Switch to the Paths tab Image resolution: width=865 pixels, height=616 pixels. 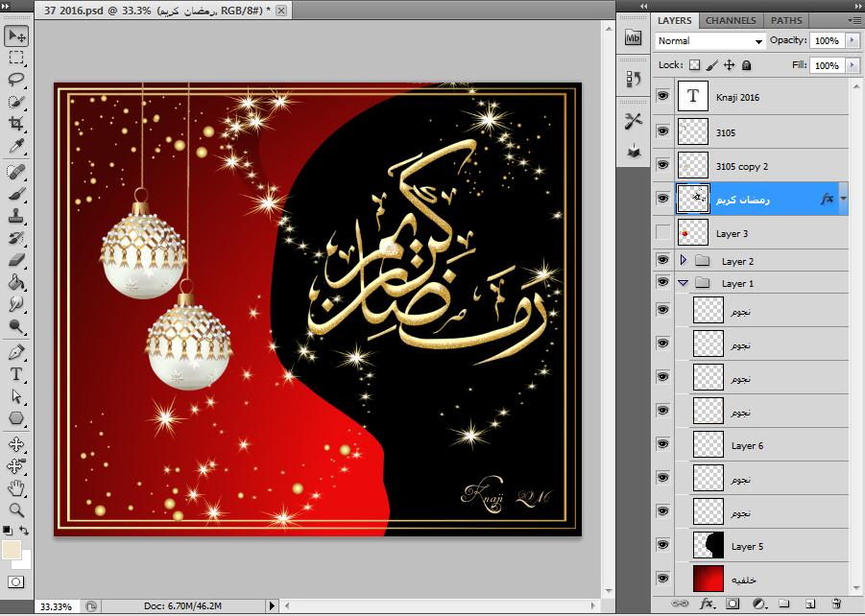786,20
